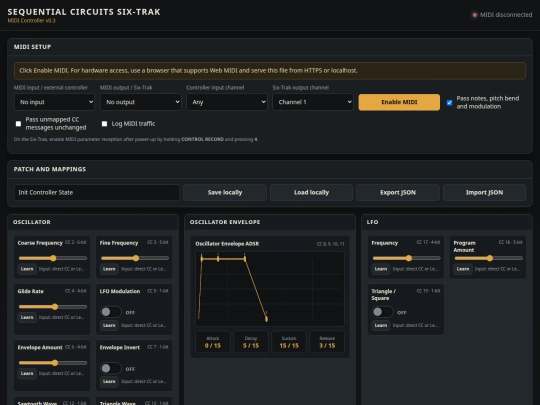Adjust the Glide Rate slider

(x=53, y=307)
